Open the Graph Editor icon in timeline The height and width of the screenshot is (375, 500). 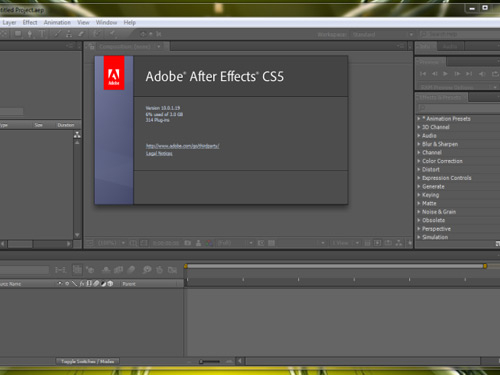172,270
